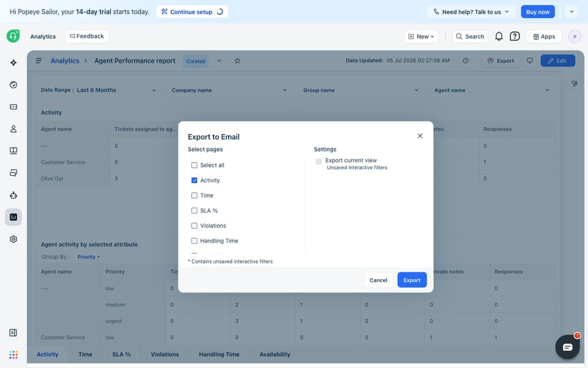The width and height of the screenshot is (588, 368).
Task: Expand Need help? Talk to us menu
Action: click(471, 12)
